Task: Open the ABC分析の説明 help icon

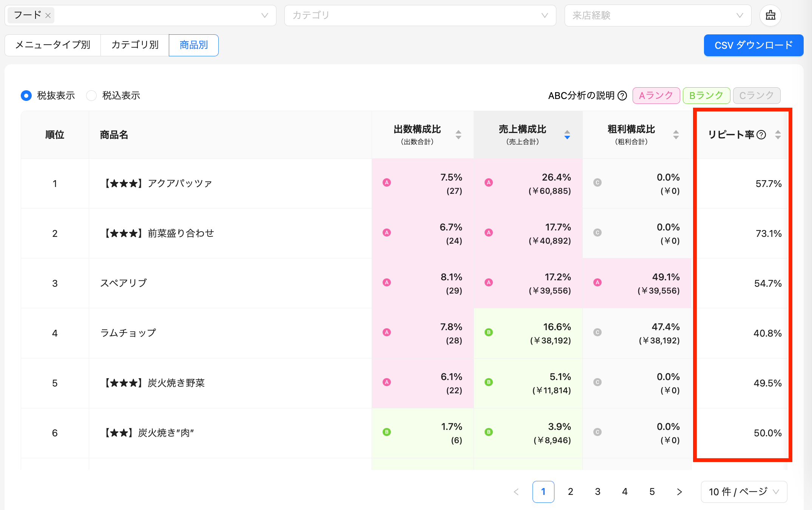Action: click(x=622, y=96)
